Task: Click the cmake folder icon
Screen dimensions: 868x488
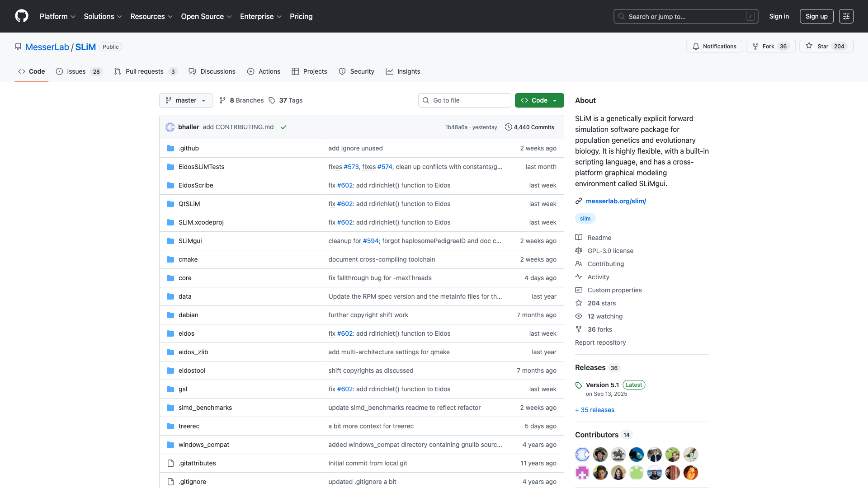Action: [x=170, y=259]
